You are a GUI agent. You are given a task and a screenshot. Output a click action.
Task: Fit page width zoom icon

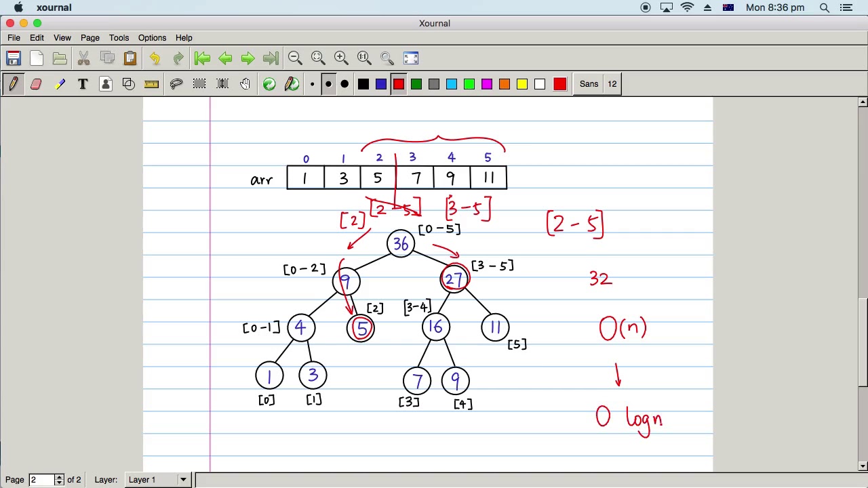click(318, 58)
